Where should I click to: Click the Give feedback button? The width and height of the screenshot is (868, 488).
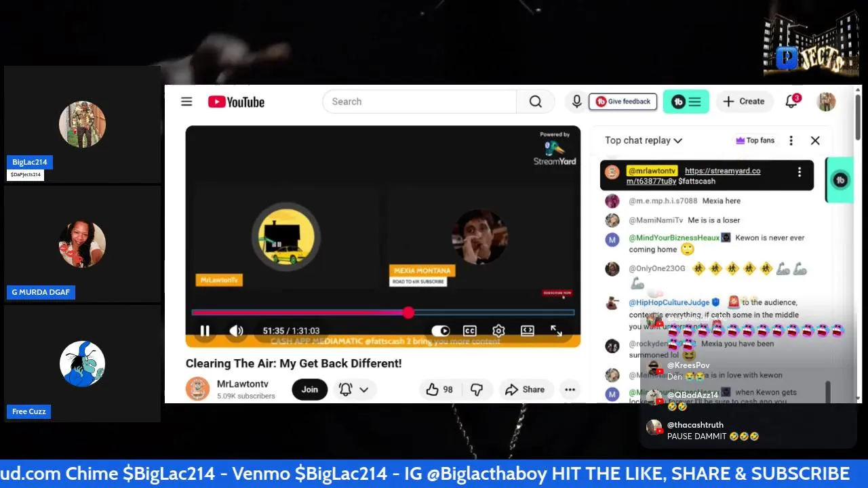[623, 102]
